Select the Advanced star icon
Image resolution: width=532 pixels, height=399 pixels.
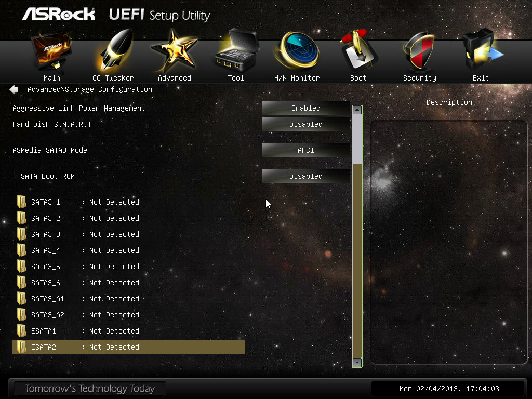(x=175, y=51)
